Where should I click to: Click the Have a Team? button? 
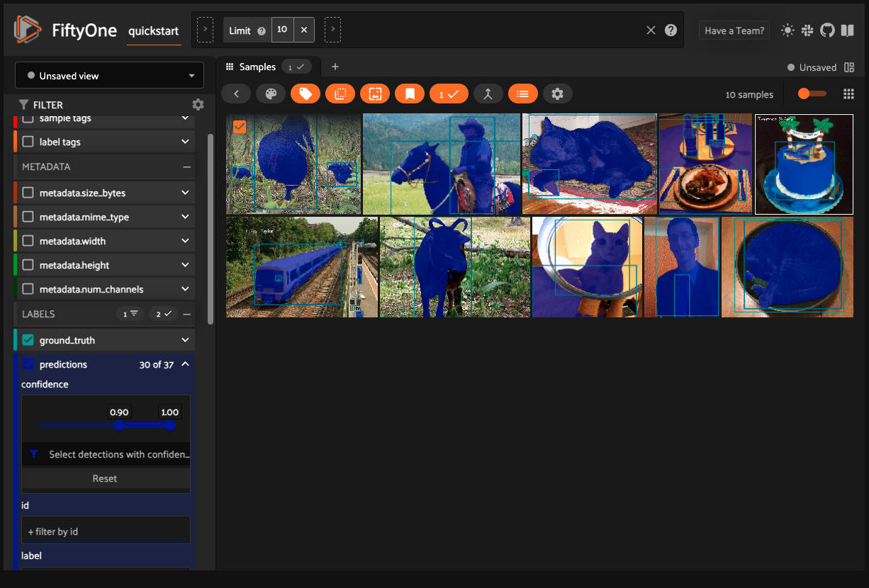734,30
